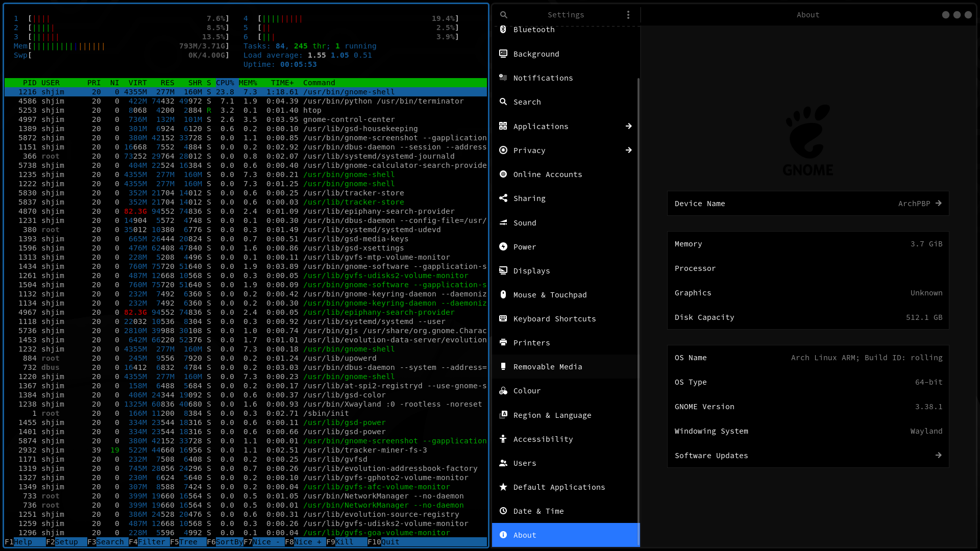Image resolution: width=980 pixels, height=551 pixels.
Task: Open Software Updates arrow
Action: point(939,455)
